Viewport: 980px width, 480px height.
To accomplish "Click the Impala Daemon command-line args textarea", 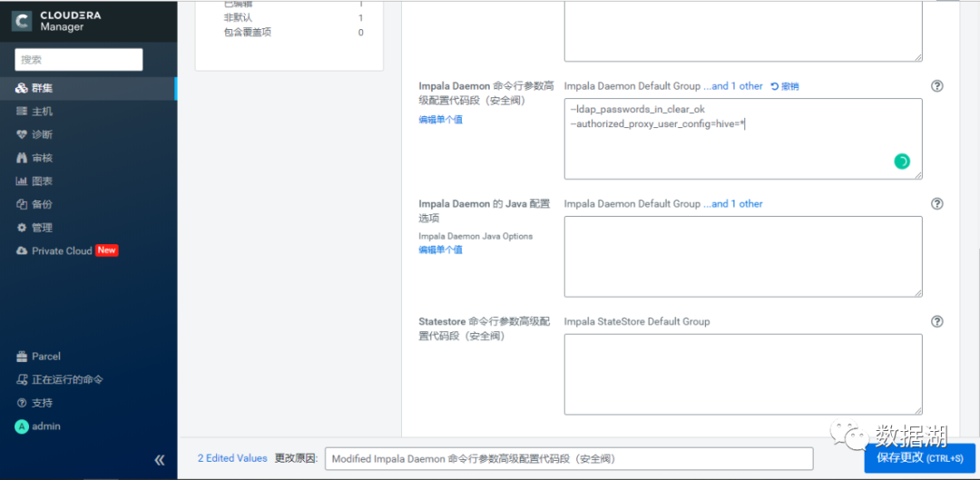I will point(743,139).
